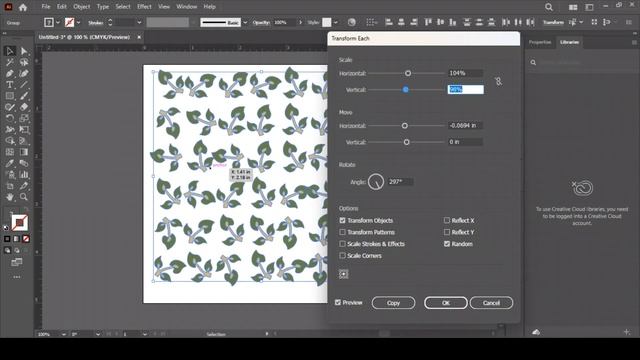Open the Effect menu
640x360 pixels.
click(144, 7)
